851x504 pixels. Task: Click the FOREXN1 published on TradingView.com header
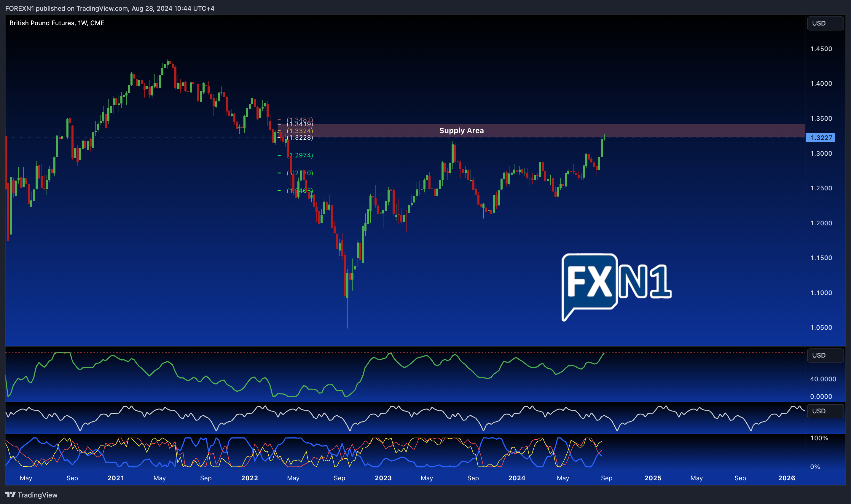coord(110,8)
